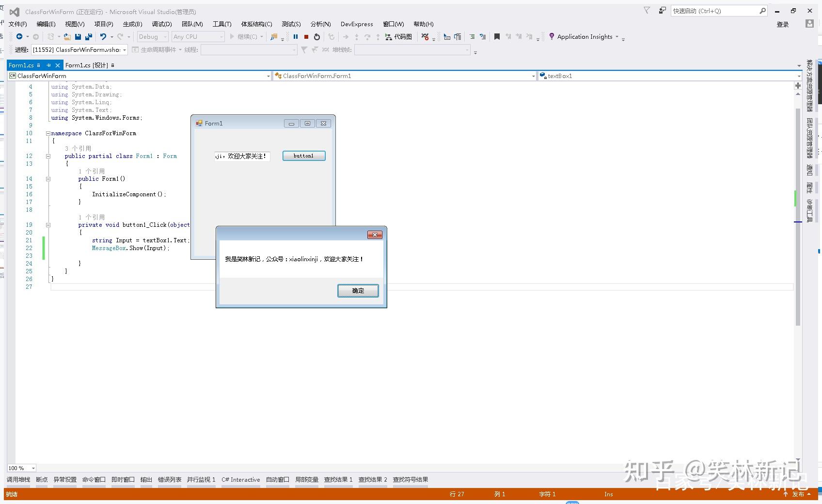Screen dimensions: 822x504
Task: Click the 登录 sign-in link
Action: [783, 24]
